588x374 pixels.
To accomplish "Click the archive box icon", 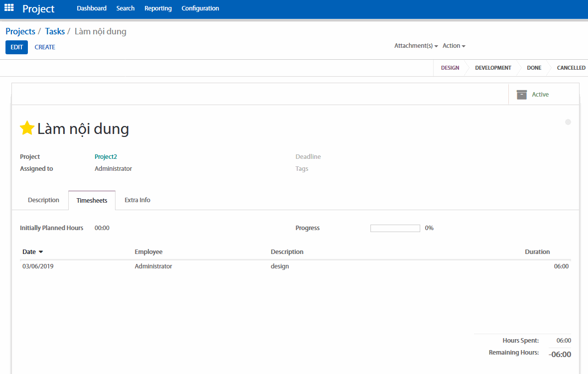I will (x=521, y=95).
